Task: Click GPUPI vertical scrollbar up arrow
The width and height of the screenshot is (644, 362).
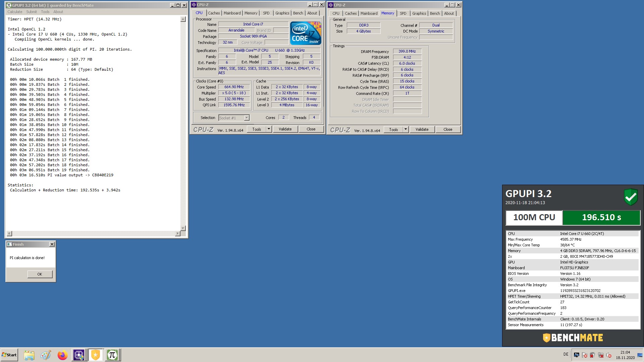Action: point(183,19)
